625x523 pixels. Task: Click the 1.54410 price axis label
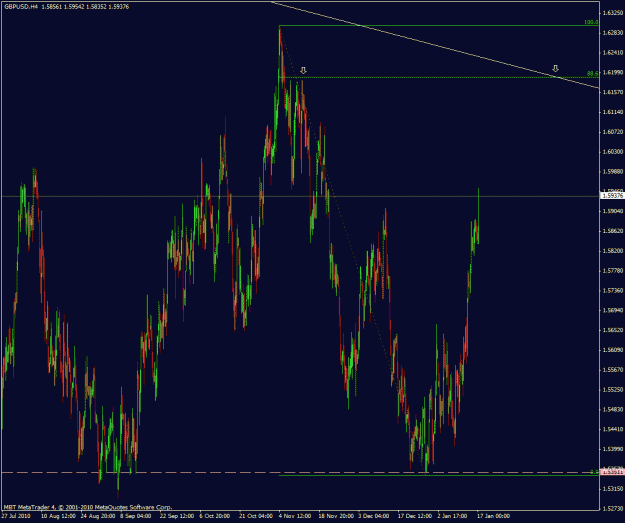tap(613, 429)
